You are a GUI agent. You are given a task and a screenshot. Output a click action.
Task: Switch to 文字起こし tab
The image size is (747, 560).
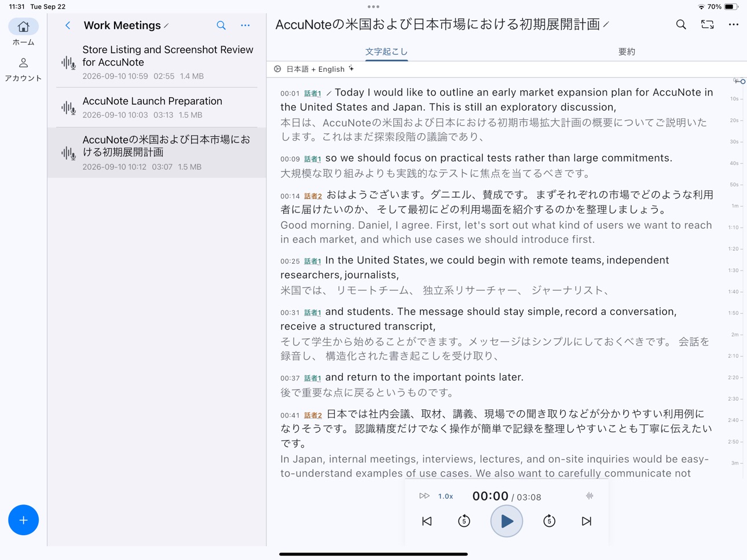click(386, 52)
